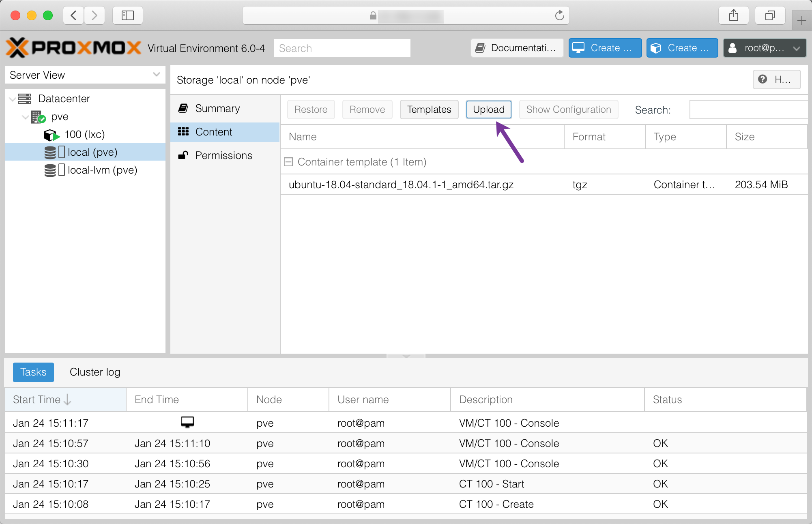Click the Safari reload page icon

(x=559, y=15)
